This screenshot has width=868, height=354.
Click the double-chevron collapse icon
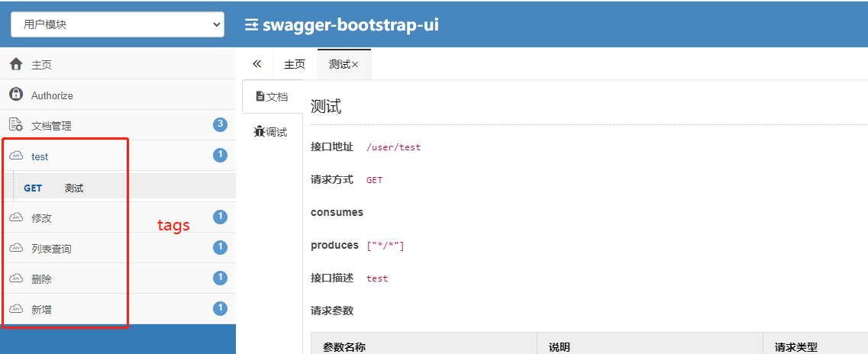pyautogui.click(x=257, y=64)
